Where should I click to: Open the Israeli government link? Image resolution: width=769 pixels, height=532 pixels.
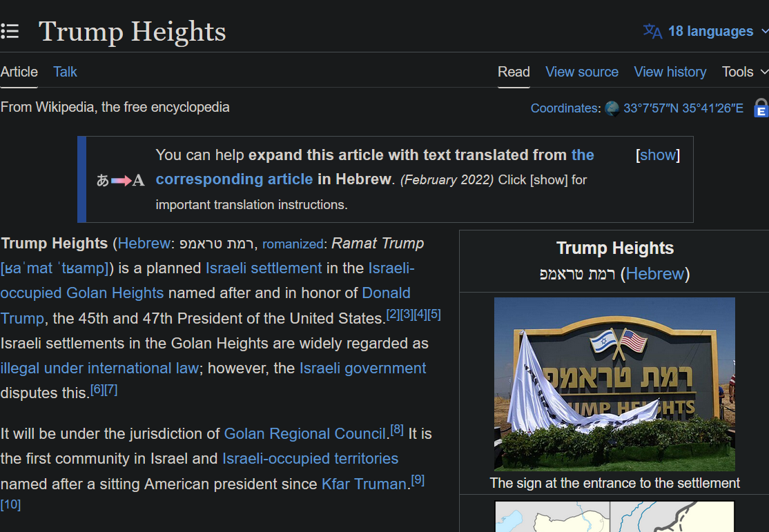point(363,368)
